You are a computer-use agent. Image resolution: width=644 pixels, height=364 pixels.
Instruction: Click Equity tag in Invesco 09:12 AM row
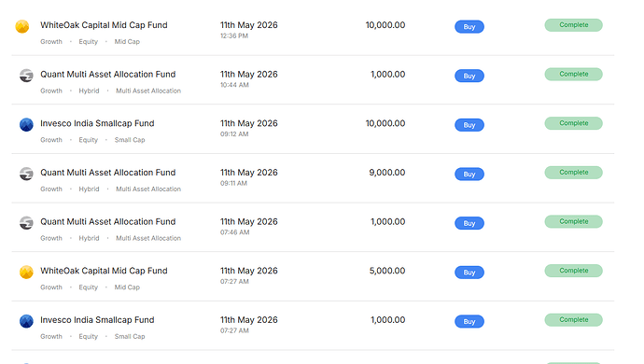(x=89, y=140)
